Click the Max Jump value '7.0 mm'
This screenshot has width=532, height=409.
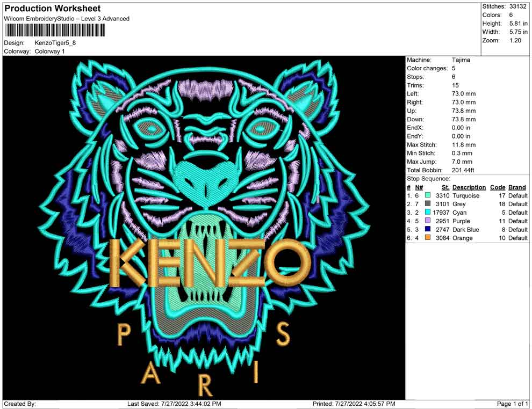(x=462, y=162)
